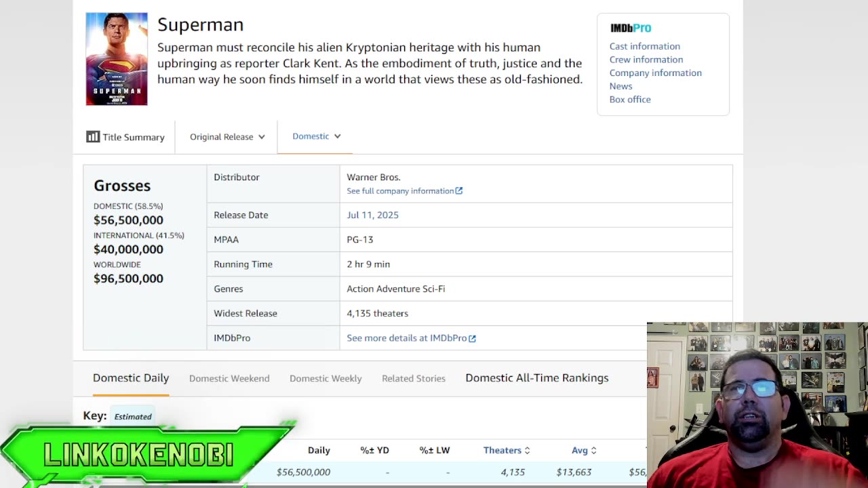Viewport: 868px width, 488px height.
Task: Select the $13,663 average cell
Action: (x=574, y=472)
